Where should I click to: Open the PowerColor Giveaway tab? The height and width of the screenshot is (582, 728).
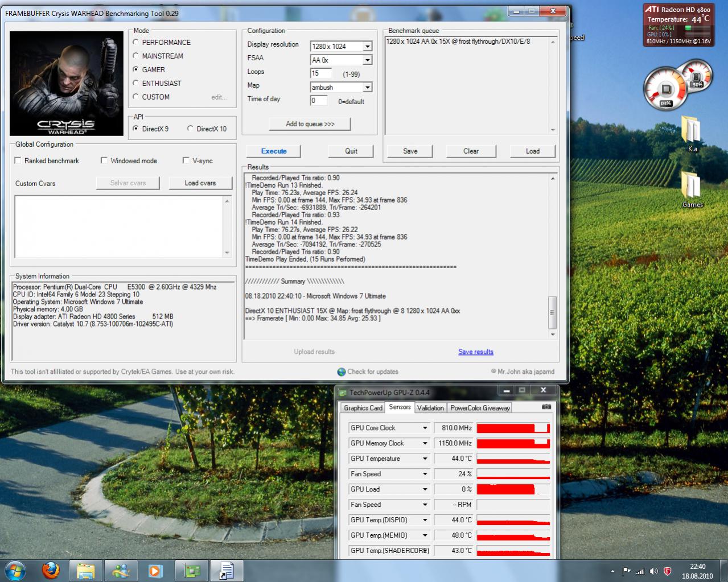click(x=480, y=408)
